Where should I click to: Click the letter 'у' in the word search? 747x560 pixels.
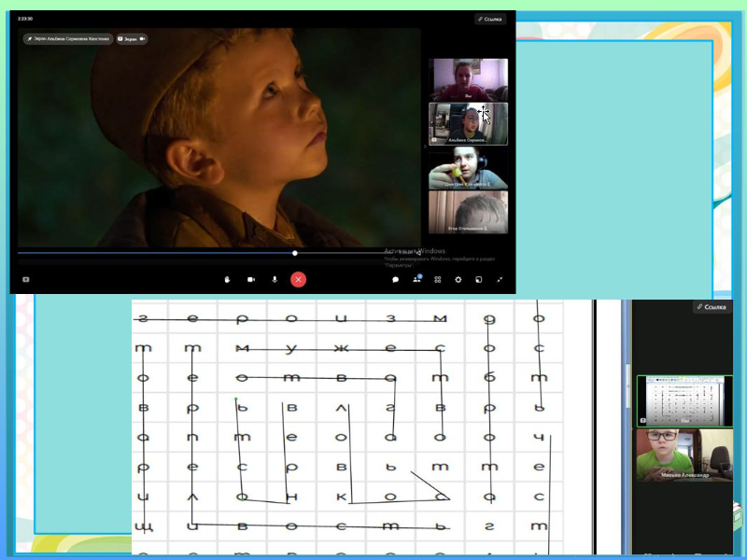pos(291,349)
